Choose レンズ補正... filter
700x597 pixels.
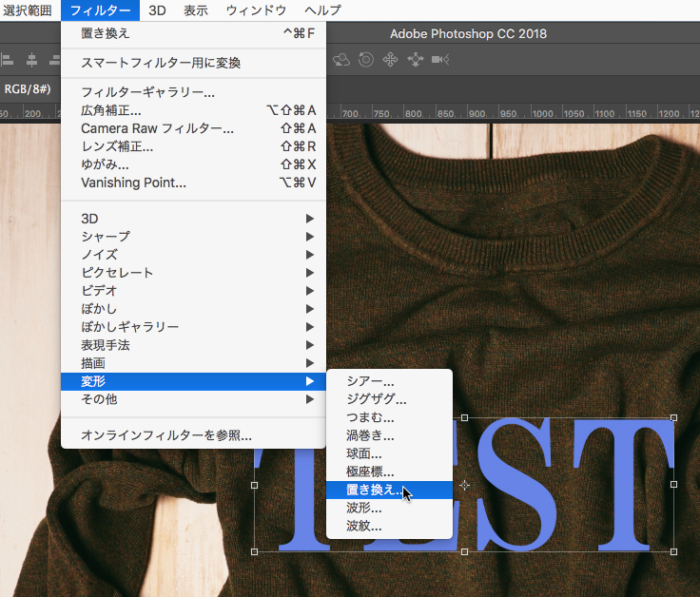coord(193,146)
